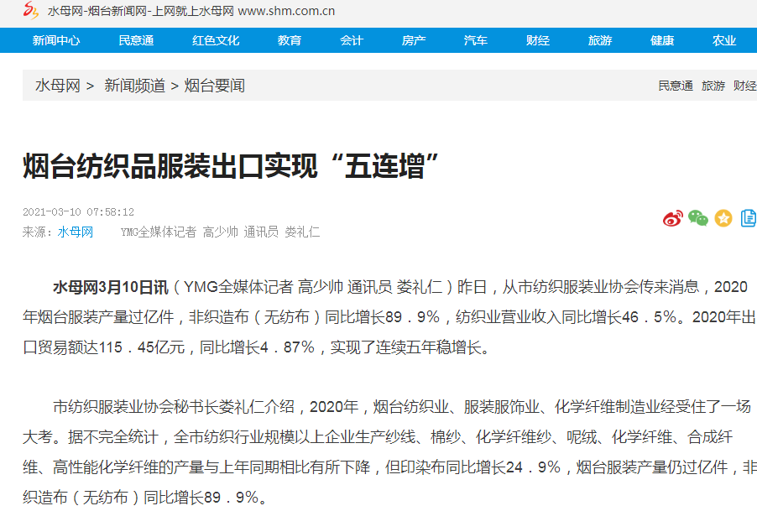Go to 民意通 in the blue nav bar
Screen dimensions: 757x532
pos(136,40)
